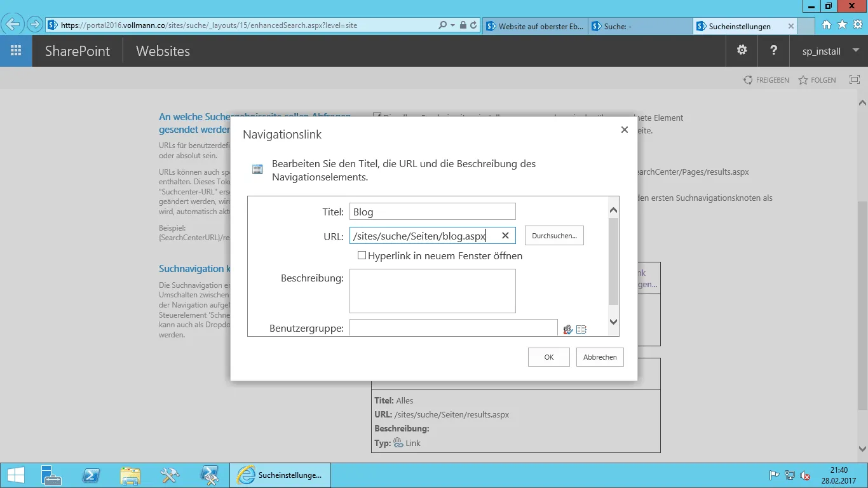Switch to the 'Suche: -' tab

[641, 26]
